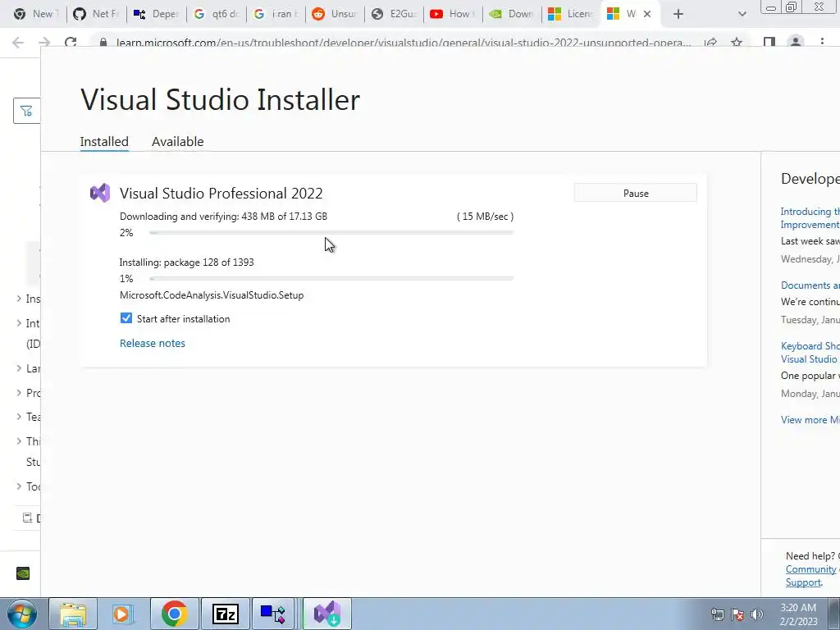Open the Visual Studio Installer taskbar icon
This screenshot has width=840, height=630.
pos(327,614)
